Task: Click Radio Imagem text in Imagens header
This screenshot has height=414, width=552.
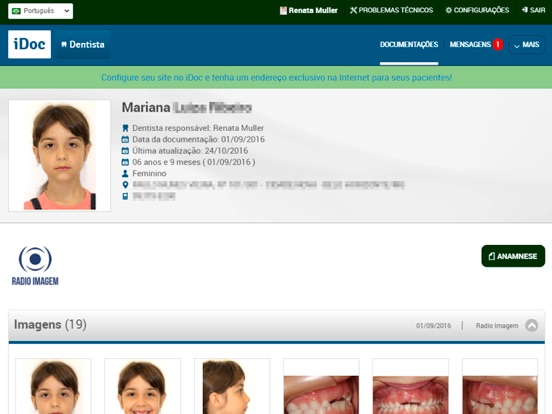Action: 497,326
